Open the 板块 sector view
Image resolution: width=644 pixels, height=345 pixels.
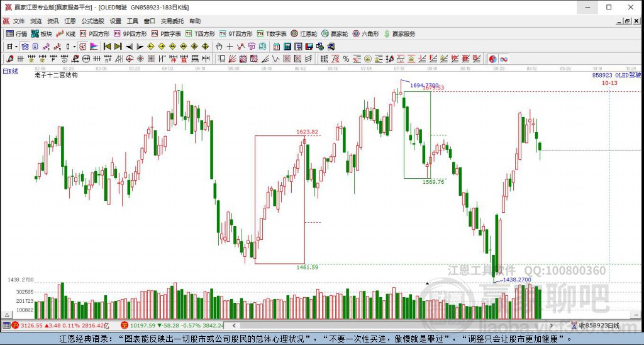pos(42,34)
